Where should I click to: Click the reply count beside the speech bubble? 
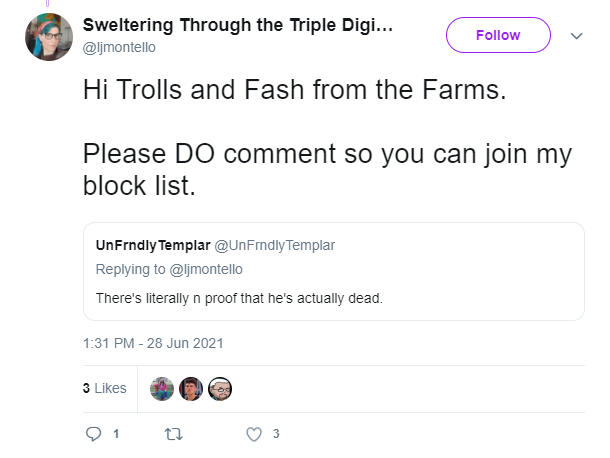(115, 434)
